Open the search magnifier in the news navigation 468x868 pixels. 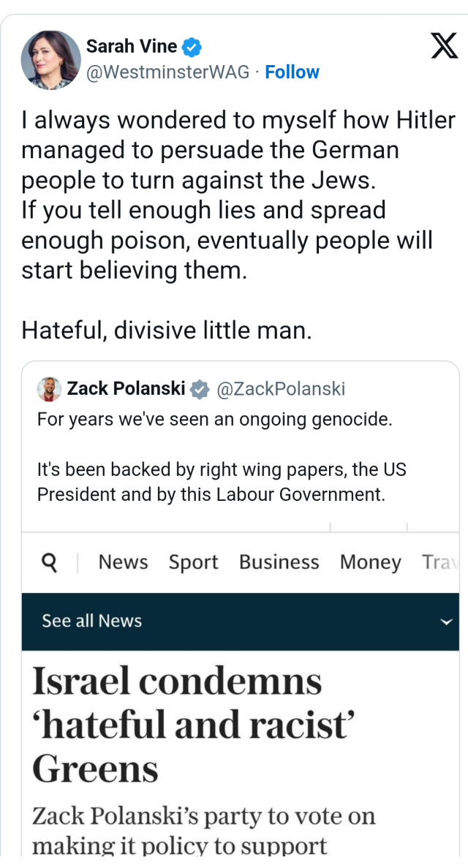(50, 562)
